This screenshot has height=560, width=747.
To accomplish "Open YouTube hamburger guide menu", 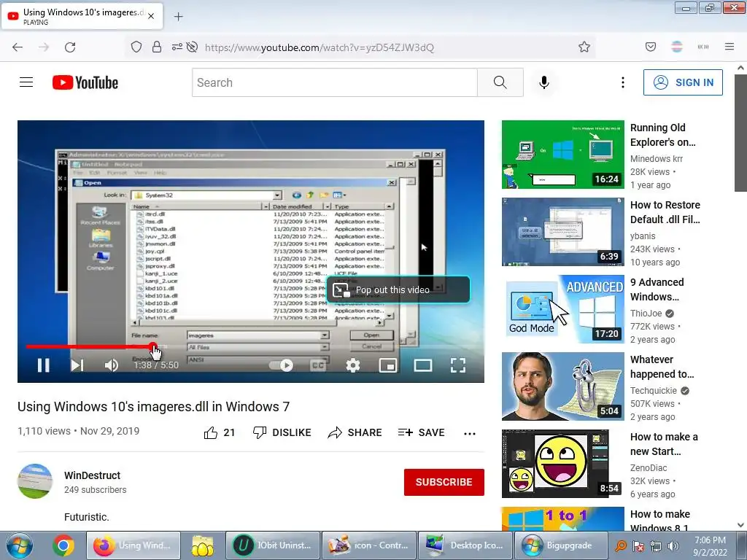I will point(26,82).
